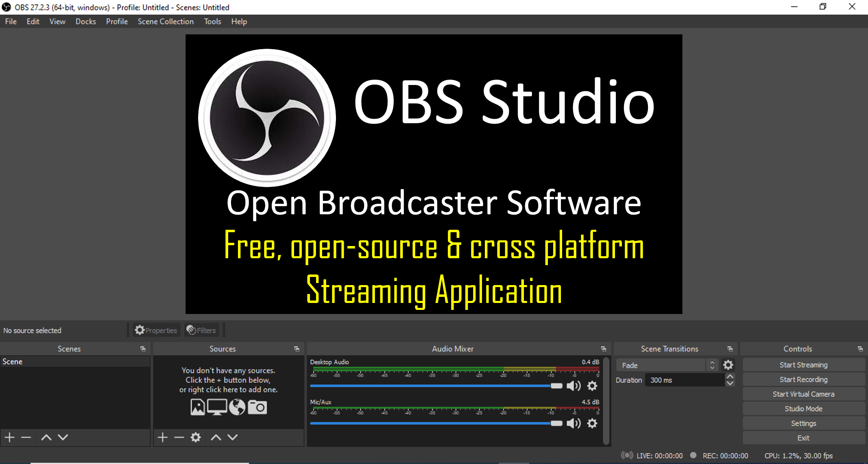Open the Tools menu
The height and width of the screenshot is (464, 868).
pos(212,21)
